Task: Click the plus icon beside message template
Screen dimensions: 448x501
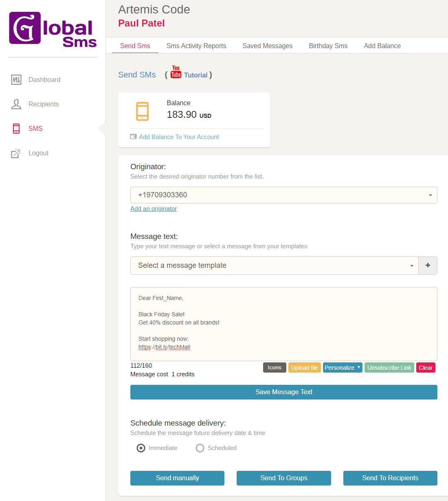Action: tap(428, 265)
